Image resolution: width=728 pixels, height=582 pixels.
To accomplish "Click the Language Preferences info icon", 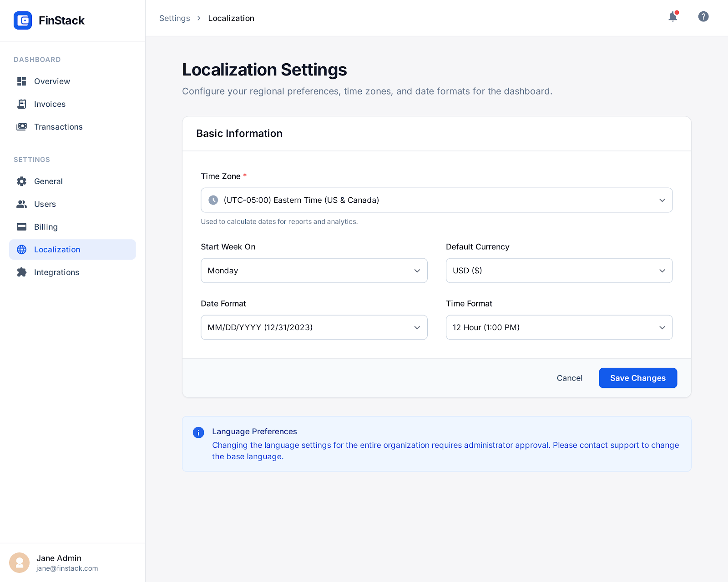I will [x=198, y=432].
